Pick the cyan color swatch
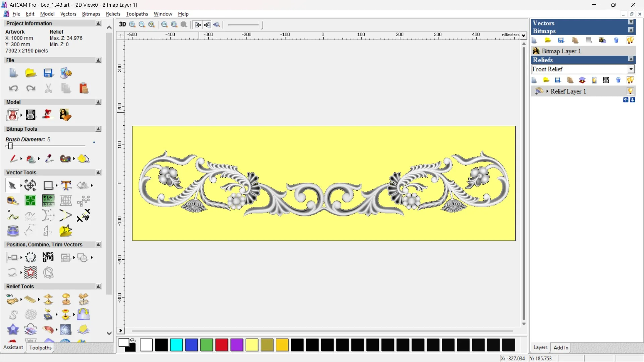The width and height of the screenshot is (644, 362). click(x=176, y=345)
